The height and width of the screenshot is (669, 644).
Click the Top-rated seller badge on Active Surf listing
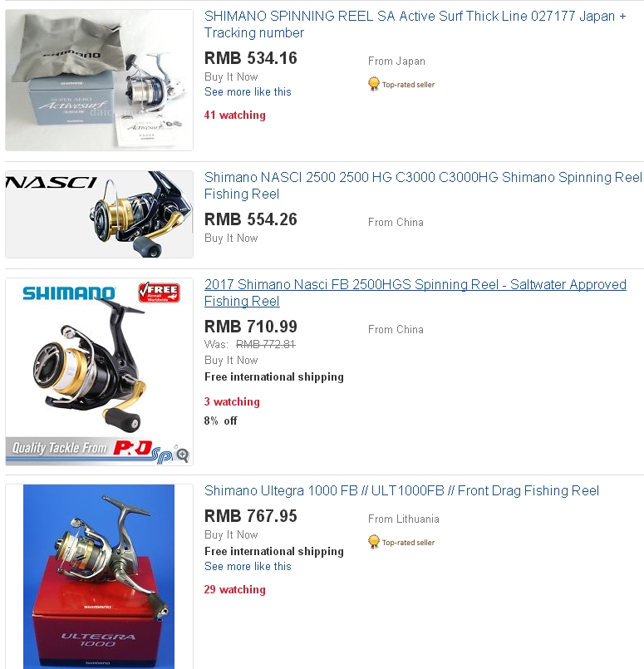pyautogui.click(x=401, y=85)
